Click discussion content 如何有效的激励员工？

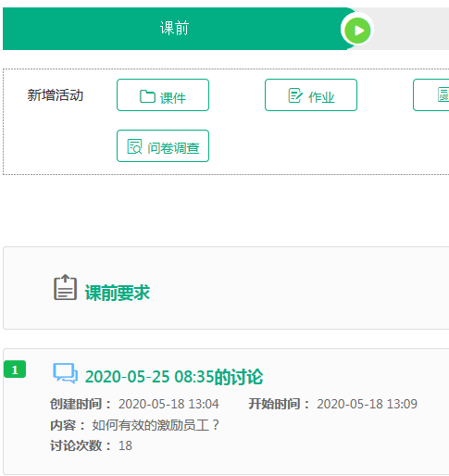(x=156, y=425)
